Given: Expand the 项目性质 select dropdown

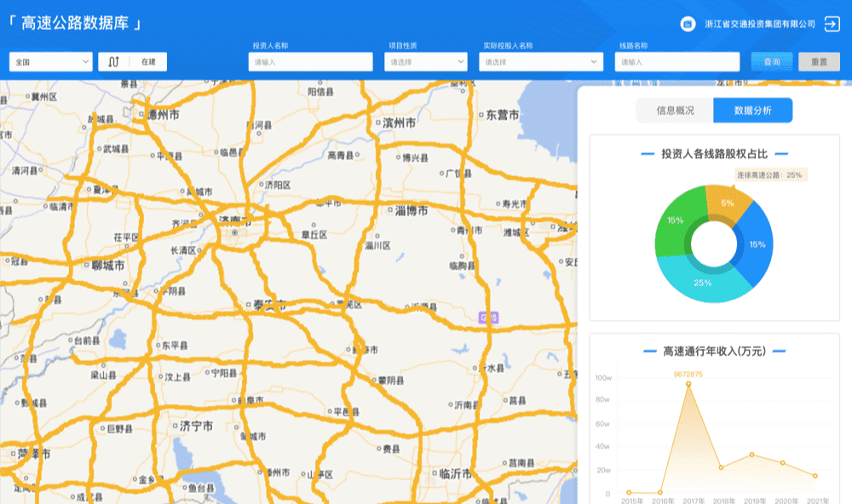Looking at the screenshot, I should pos(426,61).
